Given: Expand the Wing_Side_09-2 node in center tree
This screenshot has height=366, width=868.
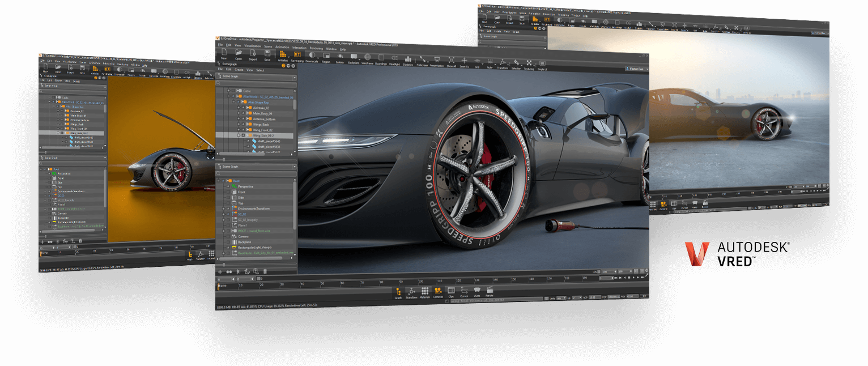Looking at the screenshot, I should [x=239, y=135].
